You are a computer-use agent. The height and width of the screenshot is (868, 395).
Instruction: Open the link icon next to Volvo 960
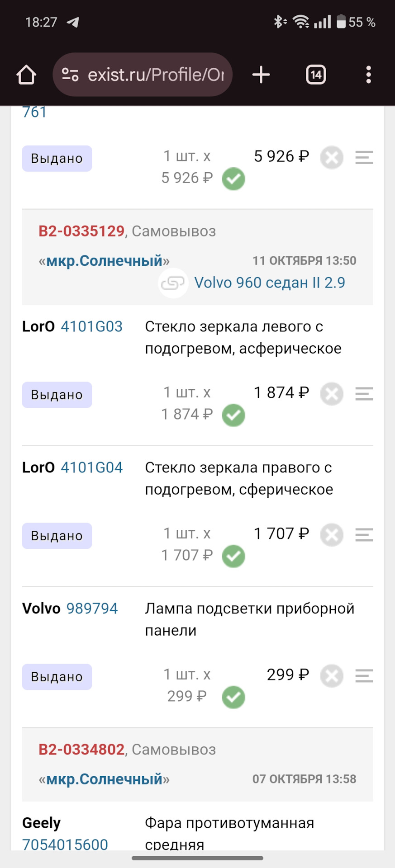(173, 283)
